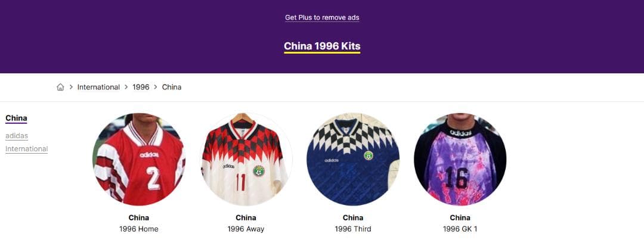The image size is (644, 240).
Task: Open the China sidebar link
Action: [x=16, y=119]
